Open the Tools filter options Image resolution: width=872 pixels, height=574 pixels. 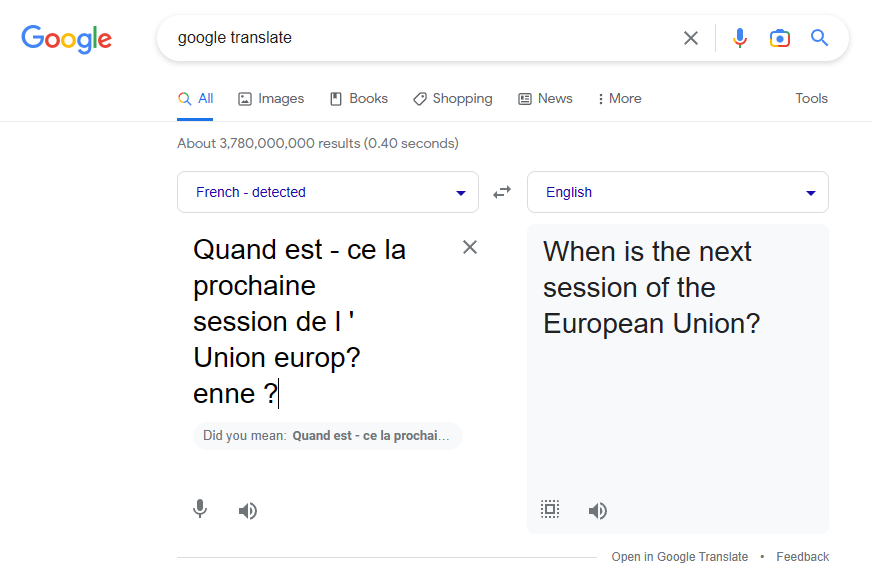point(811,98)
